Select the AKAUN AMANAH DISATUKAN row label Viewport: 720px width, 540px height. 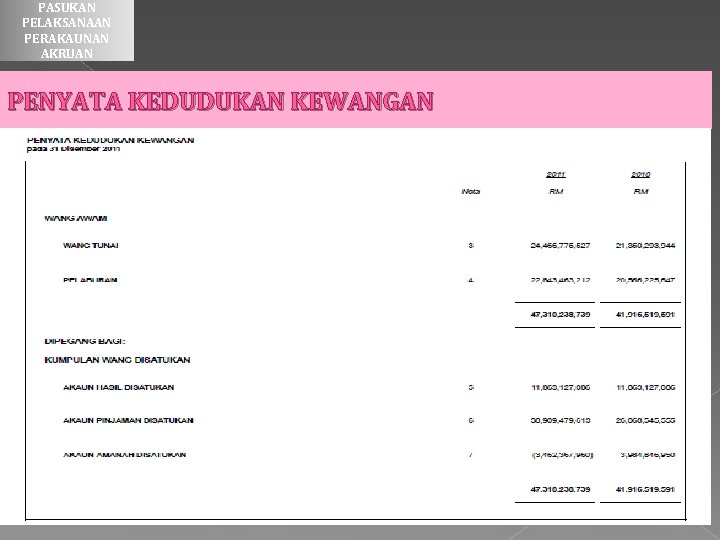pos(124,455)
